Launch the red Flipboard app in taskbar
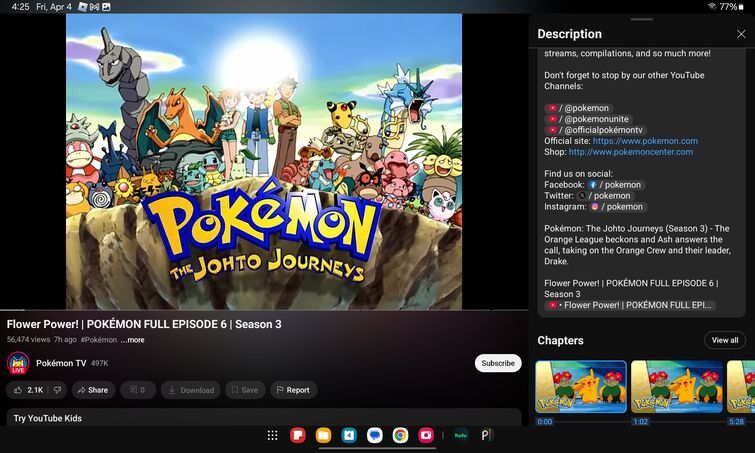Screen dimensions: 755x453 click(x=298, y=436)
